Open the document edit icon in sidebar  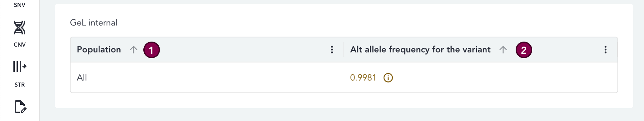pos(20,107)
